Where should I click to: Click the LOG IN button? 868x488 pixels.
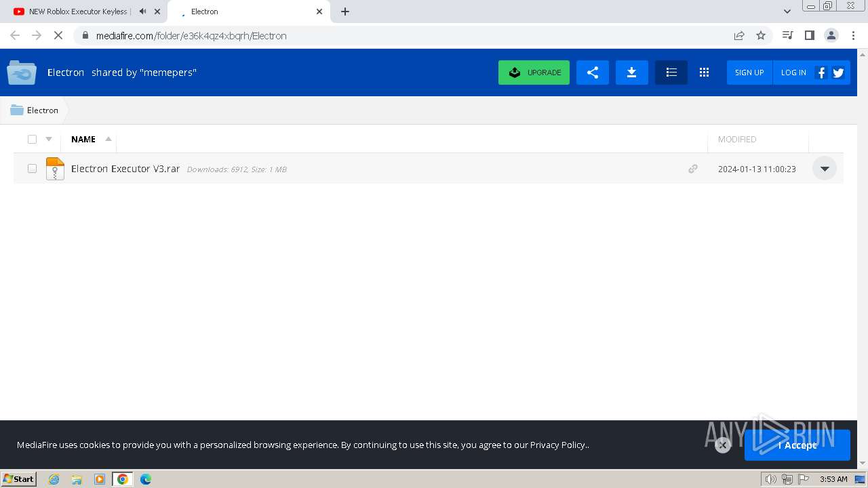[793, 73]
